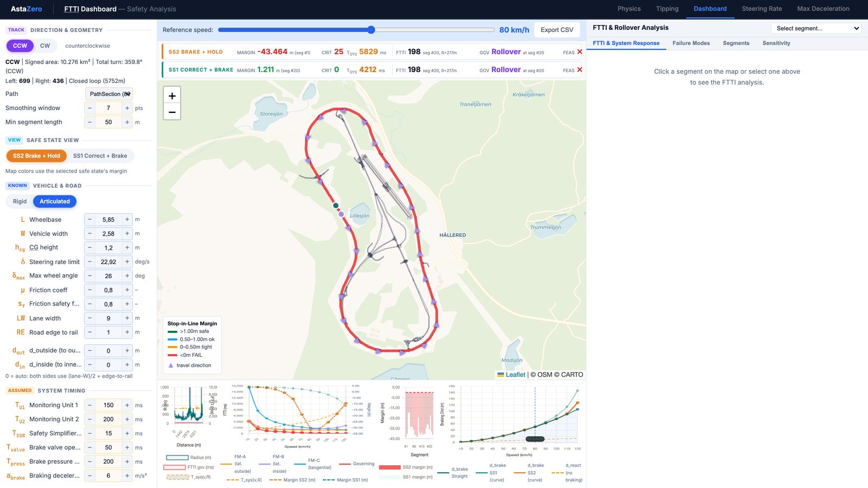868x488 pixels.
Task: Toggle SS2 margin (m) legend entry
Action: pyautogui.click(x=406, y=467)
